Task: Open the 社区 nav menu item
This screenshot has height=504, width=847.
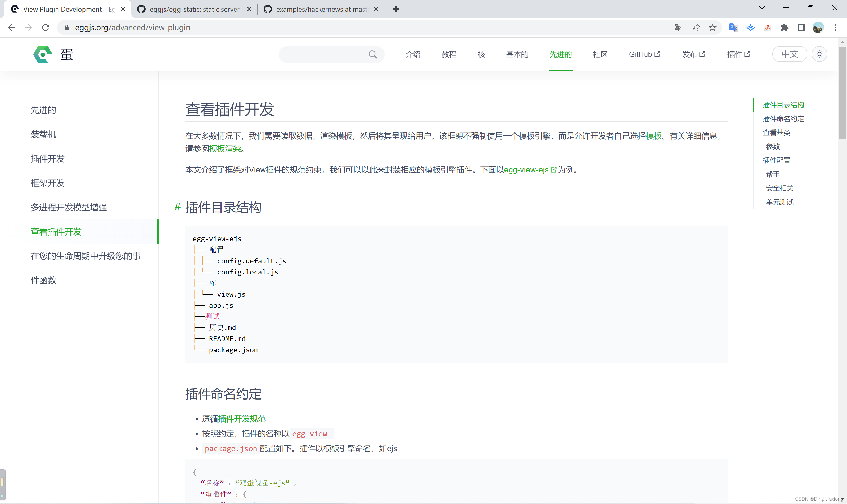Action: coord(600,54)
